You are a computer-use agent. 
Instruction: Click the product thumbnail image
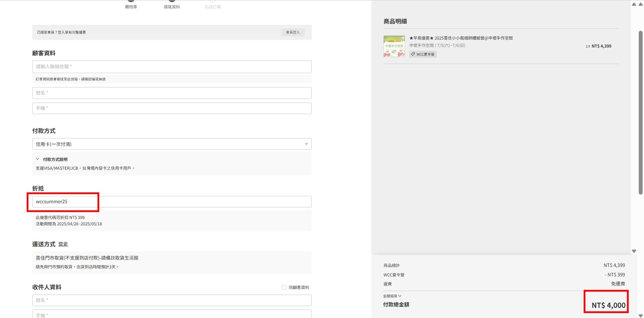click(x=394, y=46)
